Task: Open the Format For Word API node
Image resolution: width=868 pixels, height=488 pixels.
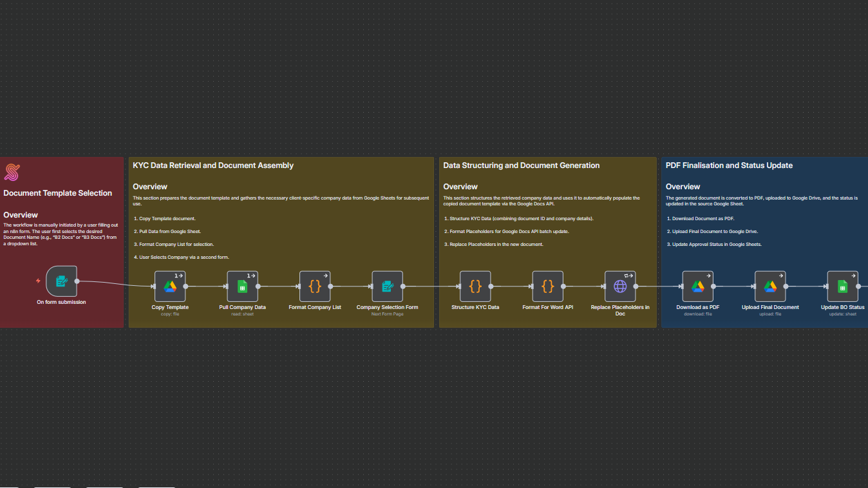Action: [547, 285]
